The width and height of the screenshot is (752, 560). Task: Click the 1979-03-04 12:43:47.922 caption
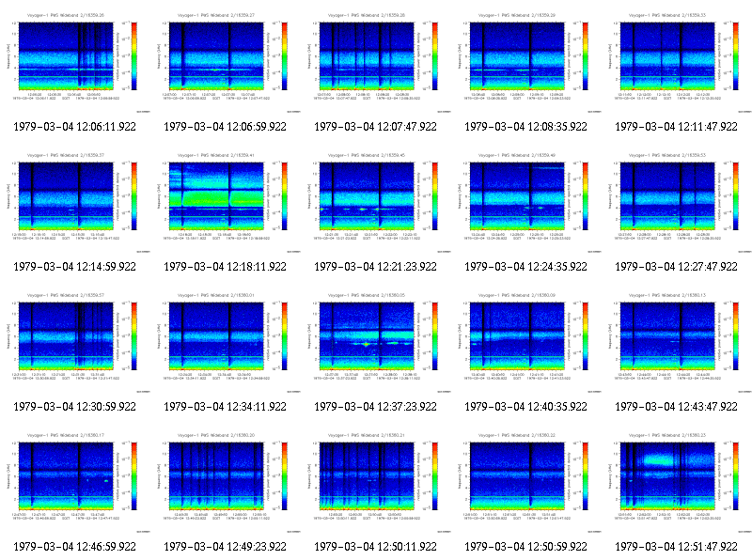pyautogui.click(x=676, y=407)
